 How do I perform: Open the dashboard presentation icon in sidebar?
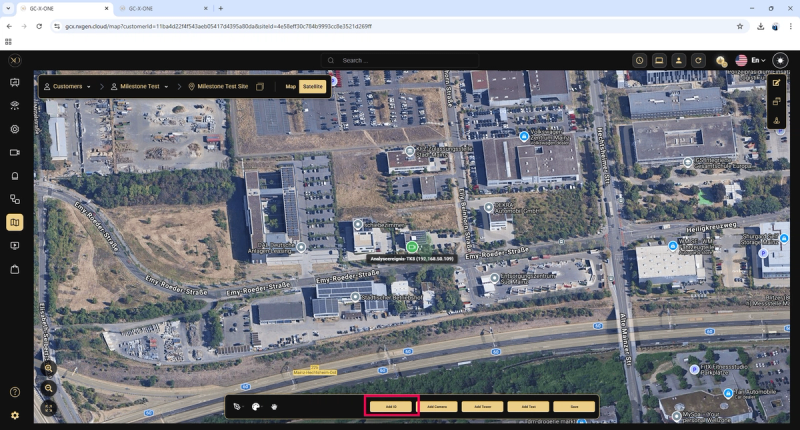pyautogui.click(x=15, y=83)
